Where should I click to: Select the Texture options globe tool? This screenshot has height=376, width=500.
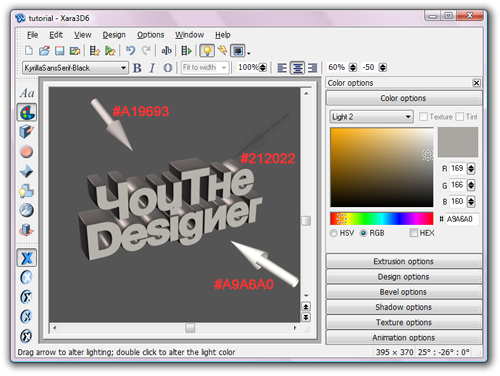click(27, 210)
